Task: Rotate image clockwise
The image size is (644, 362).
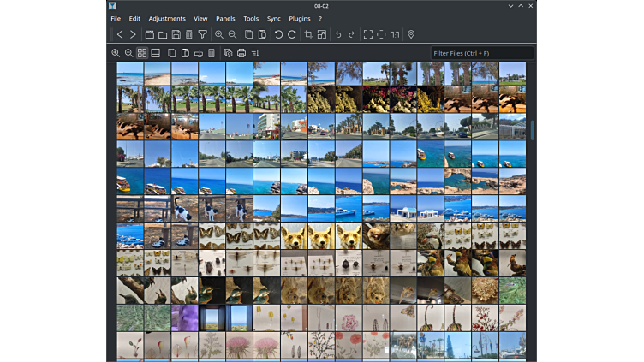Action: pos(292,34)
